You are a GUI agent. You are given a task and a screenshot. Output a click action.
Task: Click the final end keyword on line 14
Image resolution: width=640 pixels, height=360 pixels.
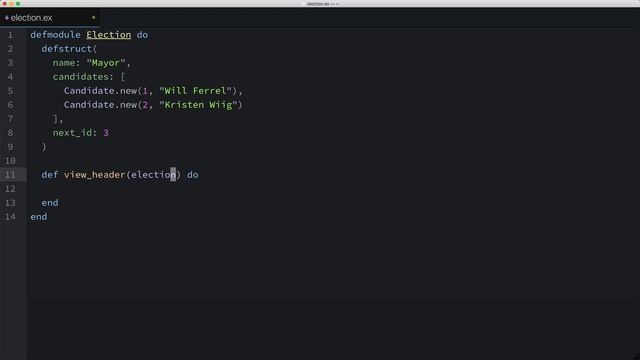[x=39, y=217]
